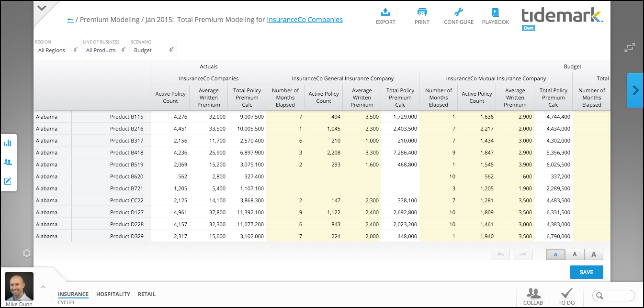Open the COLLAB panel
644x308 pixels.
click(533, 297)
